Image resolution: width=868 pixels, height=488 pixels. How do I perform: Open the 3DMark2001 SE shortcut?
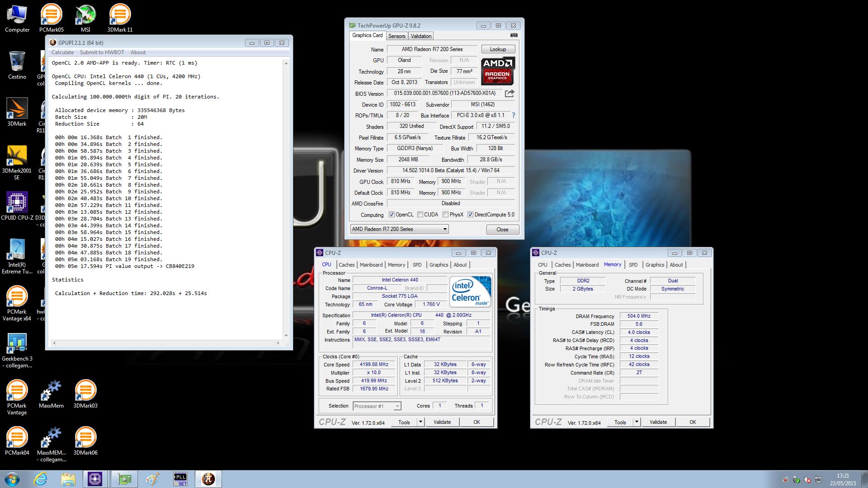pos(17,163)
